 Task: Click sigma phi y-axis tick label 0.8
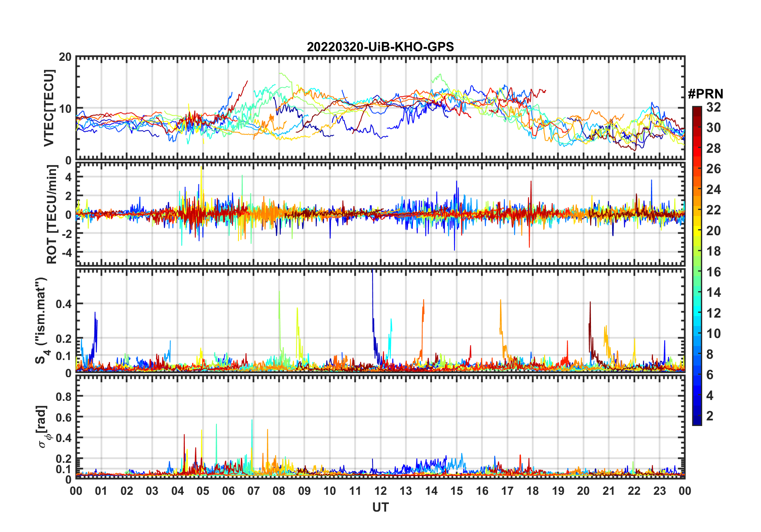pos(64,396)
